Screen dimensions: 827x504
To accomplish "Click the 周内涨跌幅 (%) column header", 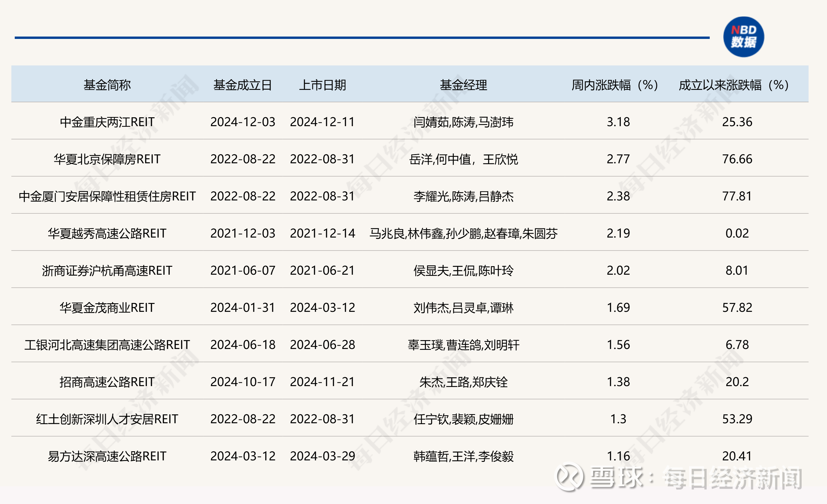I will 615,85.
